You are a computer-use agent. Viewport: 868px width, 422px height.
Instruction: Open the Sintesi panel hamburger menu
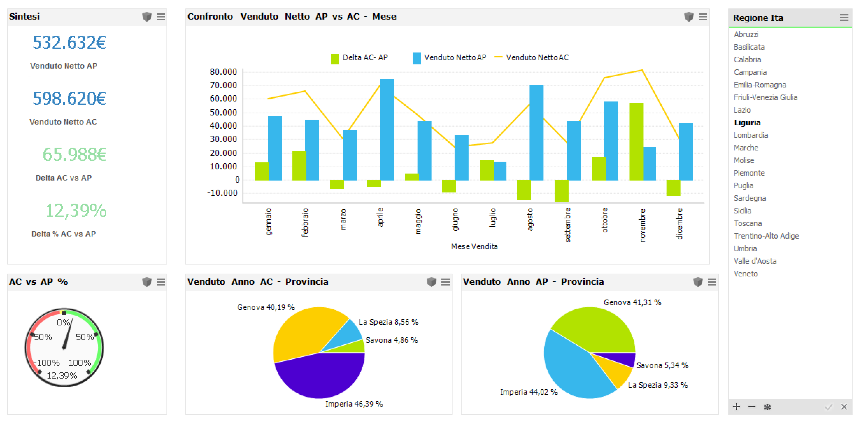click(x=161, y=17)
